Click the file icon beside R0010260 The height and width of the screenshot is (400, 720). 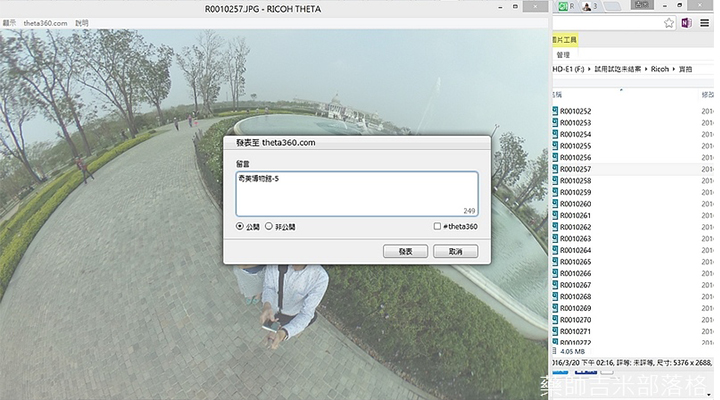(555, 204)
